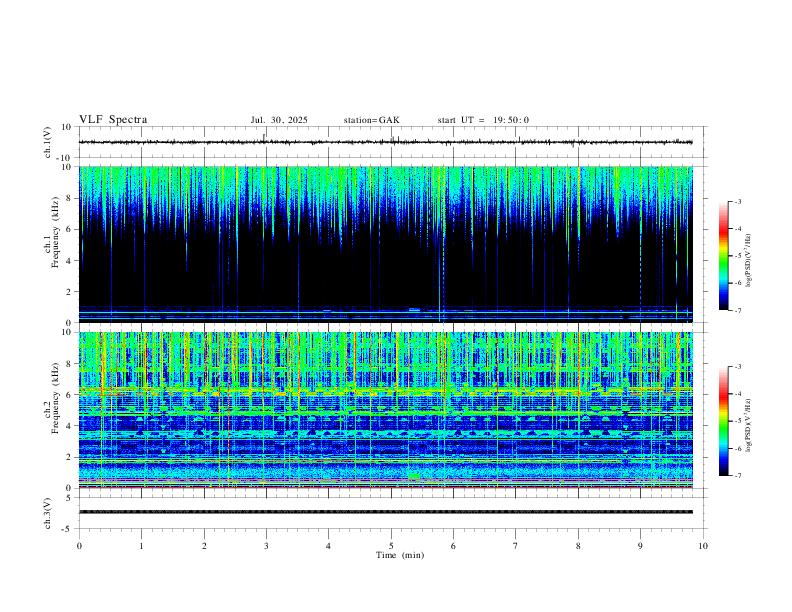Image resolution: width=792 pixels, height=612 pixels.
Task: Click the ch.2 spectrogram panel
Action: (385, 410)
